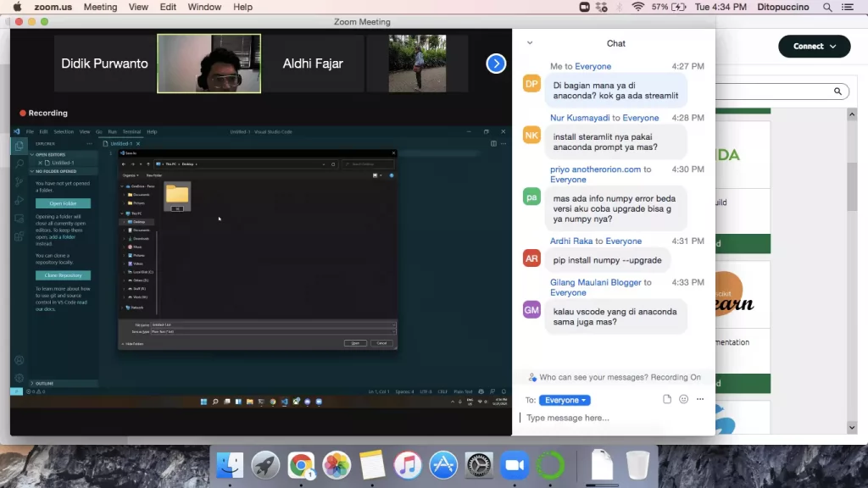Open VS Code Selection menu in share
868x488 pixels.
[x=64, y=132]
